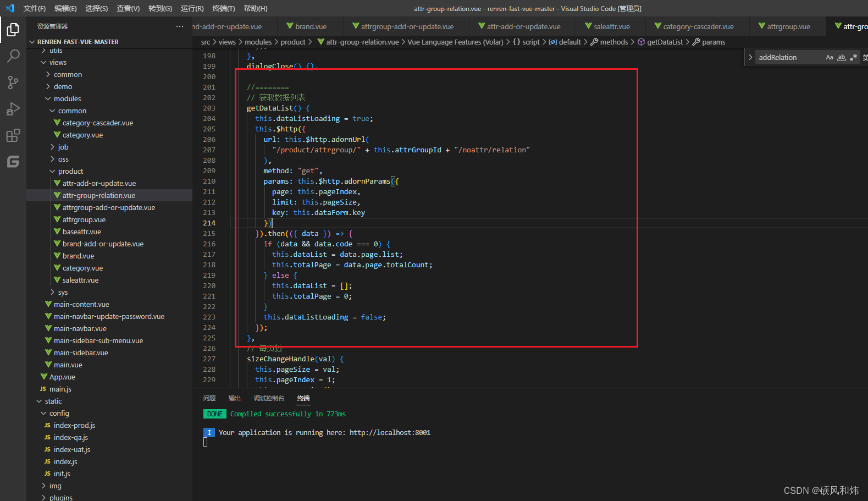Open the Source Control view
Screen dimensions: 868x501
coord(13,82)
